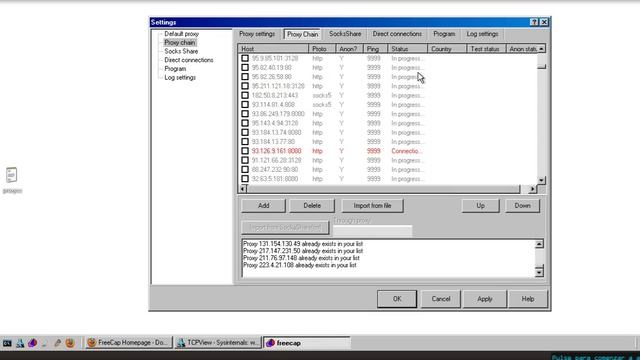Move the proxy Up
Screen dimensions: 640x360
(480, 206)
